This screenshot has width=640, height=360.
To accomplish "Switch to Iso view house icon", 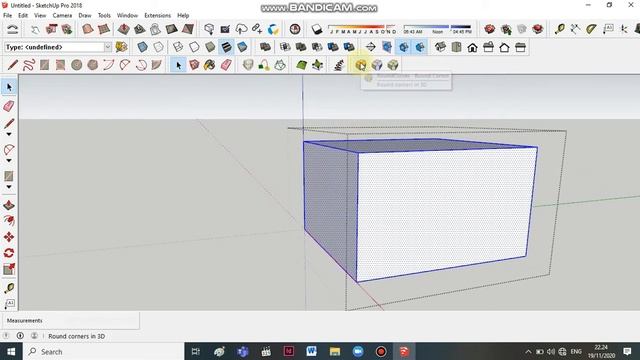I will (x=440, y=47).
